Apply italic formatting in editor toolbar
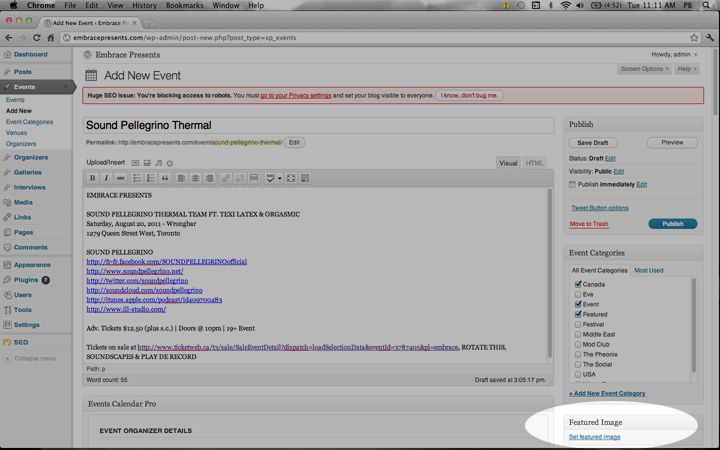This screenshot has width=720, height=450. (x=106, y=178)
